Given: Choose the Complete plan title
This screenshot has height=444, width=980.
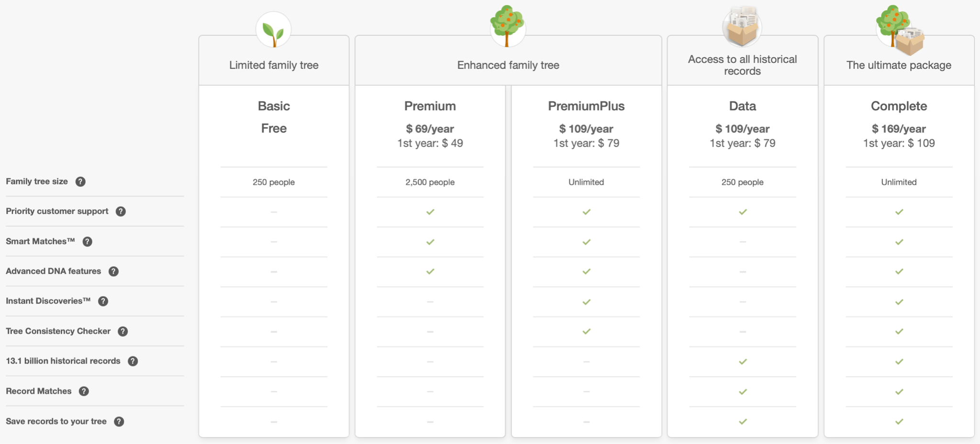Looking at the screenshot, I should [899, 106].
